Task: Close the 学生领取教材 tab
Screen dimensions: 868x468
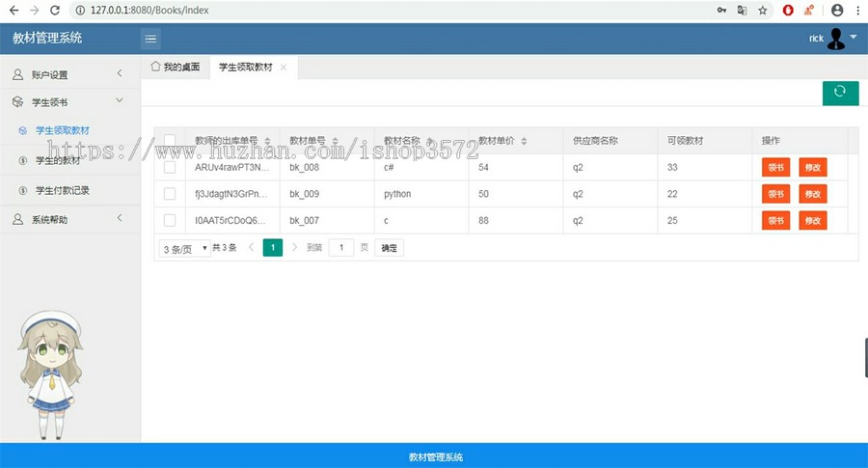Action: tap(284, 67)
